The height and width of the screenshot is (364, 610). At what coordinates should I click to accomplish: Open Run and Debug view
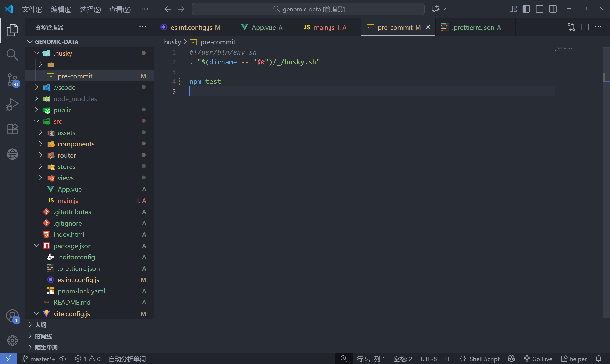(12, 104)
